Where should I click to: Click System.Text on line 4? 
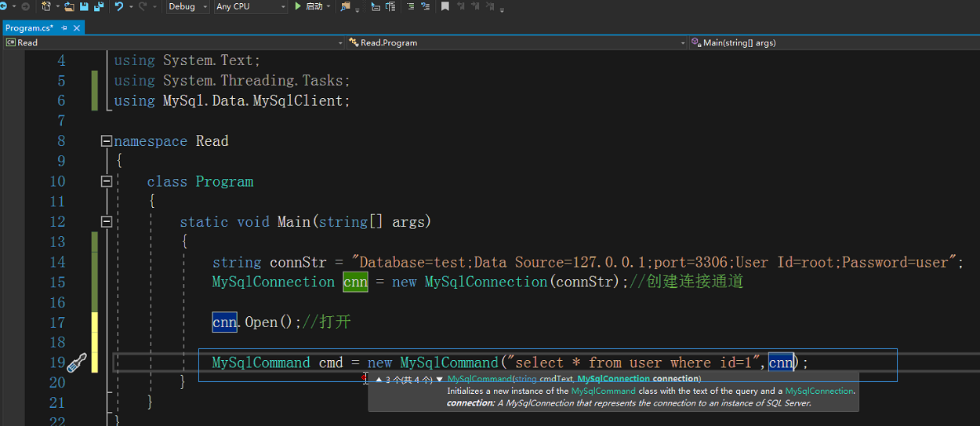point(208,60)
